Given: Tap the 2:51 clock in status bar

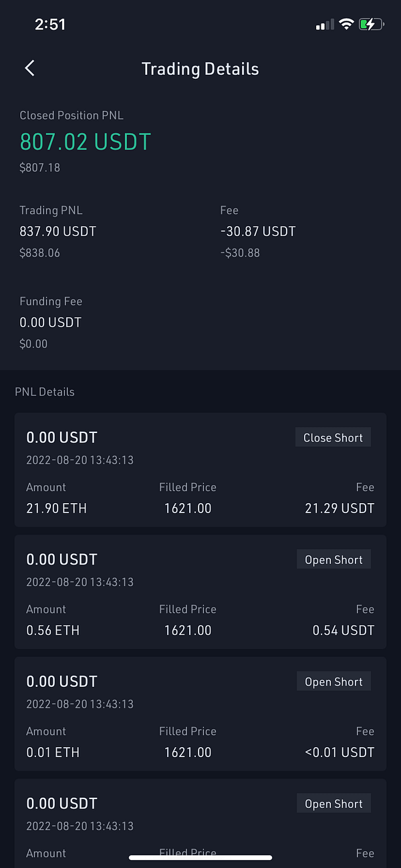Looking at the screenshot, I should click(50, 25).
